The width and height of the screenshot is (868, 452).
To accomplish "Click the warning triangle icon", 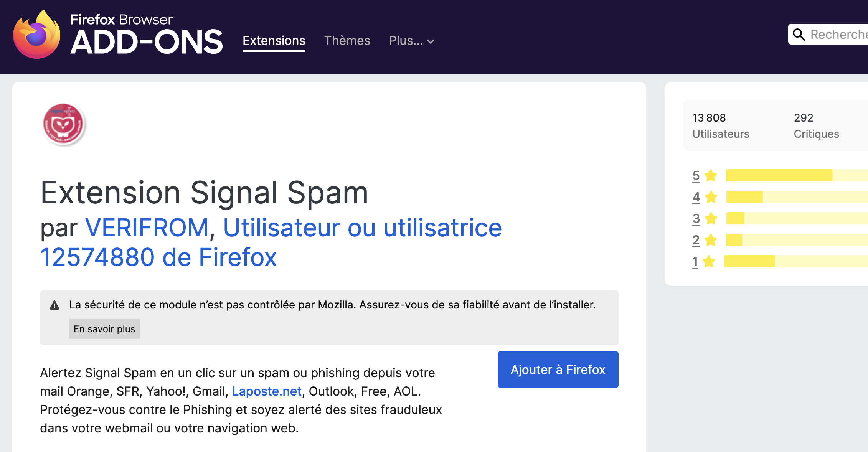I will click(54, 305).
